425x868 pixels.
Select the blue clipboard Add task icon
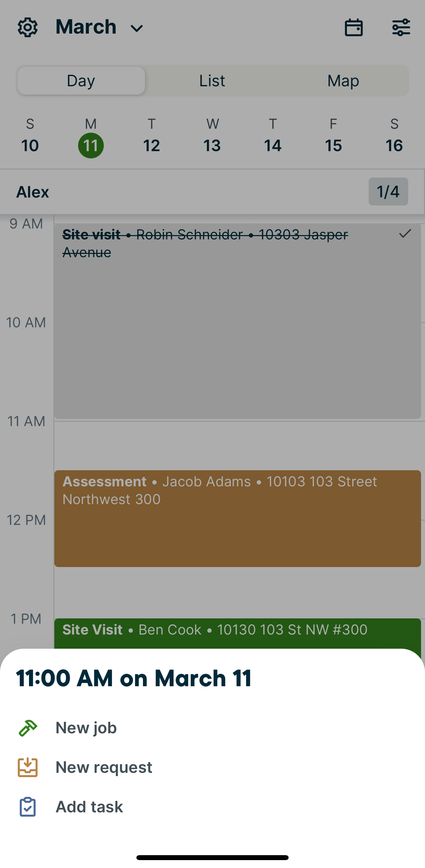click(x=28, y=807)
